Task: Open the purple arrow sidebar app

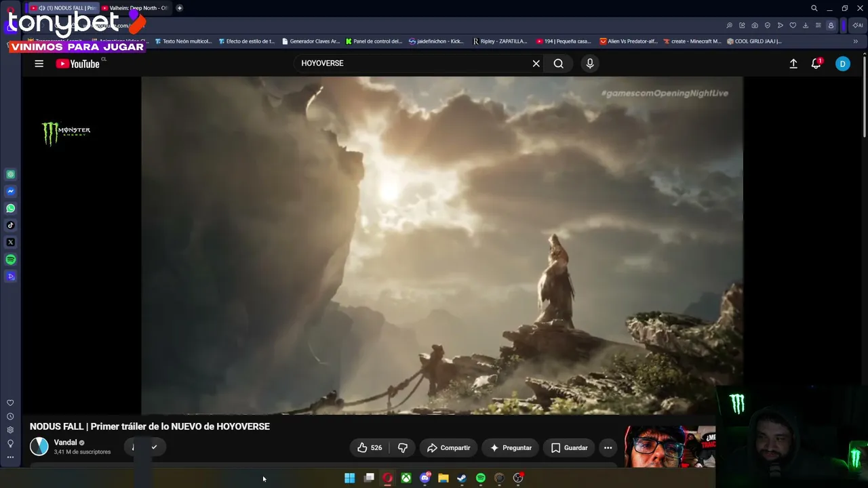Action: pos(10,277)
